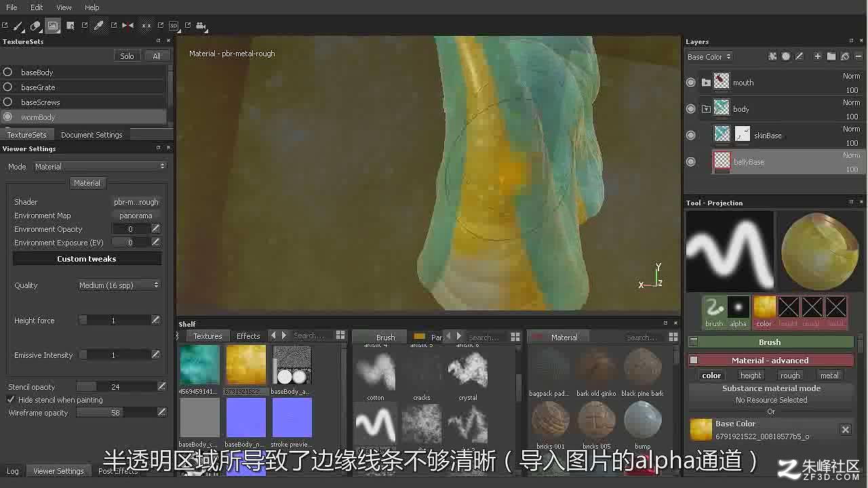The width and height of the screenshot is (868, 488).
Task: Select baseGrate texture set radio
Action: (7, 87)
